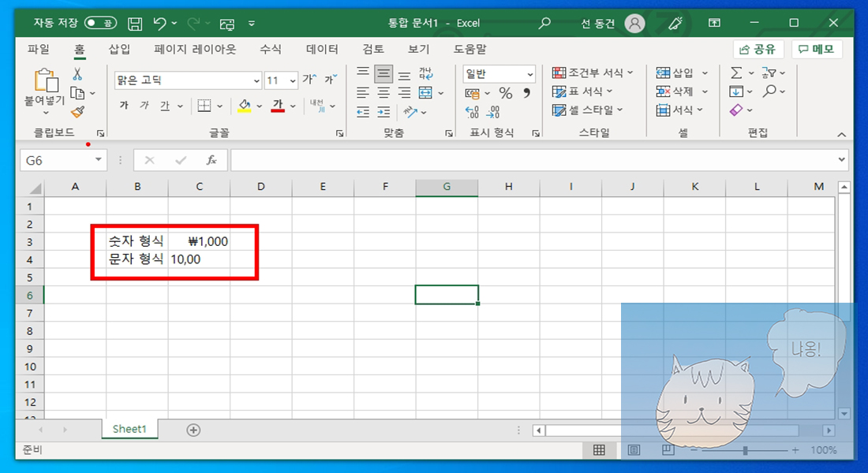Open Find and Select magnifier
868x473 pixels.
click(769, 91)
